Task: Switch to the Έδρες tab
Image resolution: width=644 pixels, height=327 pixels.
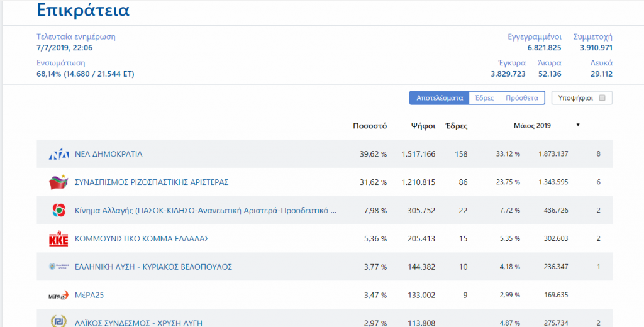Action: click(484, 98)
